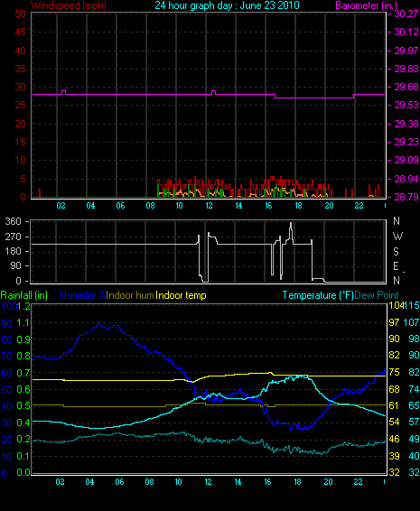The height and width of the screenshot is (511, 420).
Task: Click green rainfall value 0.5
Action: click(x=23, y=406)
